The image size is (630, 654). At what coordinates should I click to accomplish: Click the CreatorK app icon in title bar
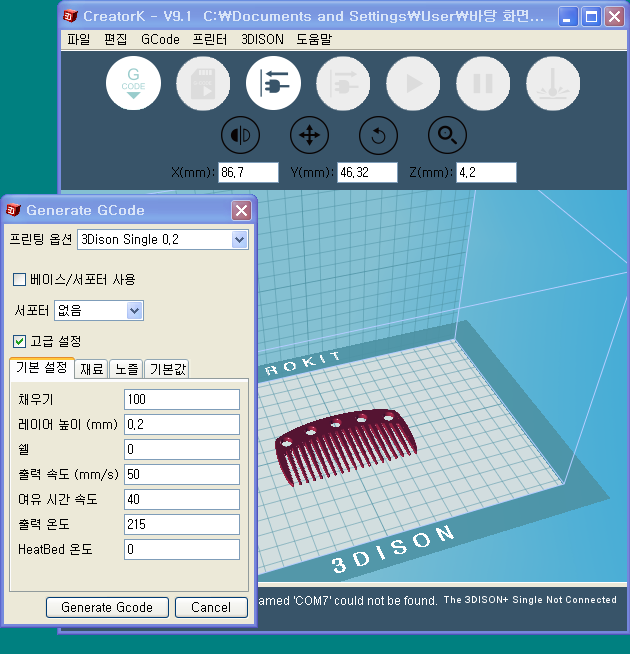71,16
